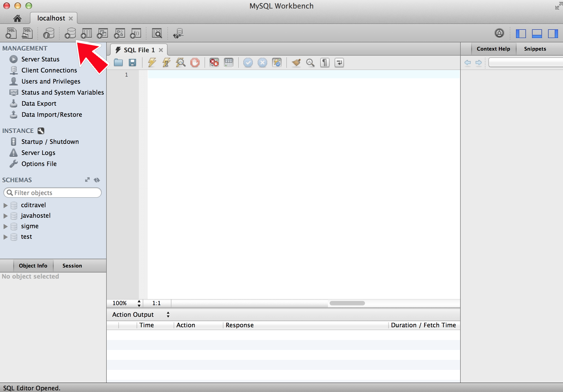The width and height of the screenshot is (563, 392).
Task: Toggle continue on error execution
Action: [x=214, y=63]
